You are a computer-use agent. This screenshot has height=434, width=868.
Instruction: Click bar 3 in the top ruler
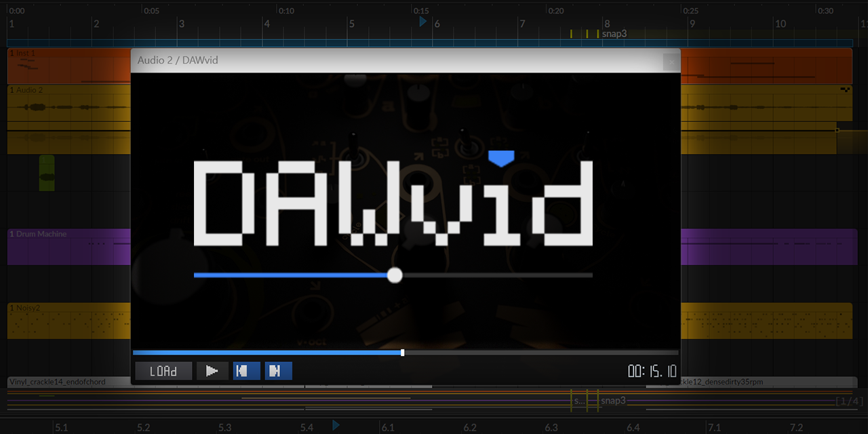click(x=181, y=24)
